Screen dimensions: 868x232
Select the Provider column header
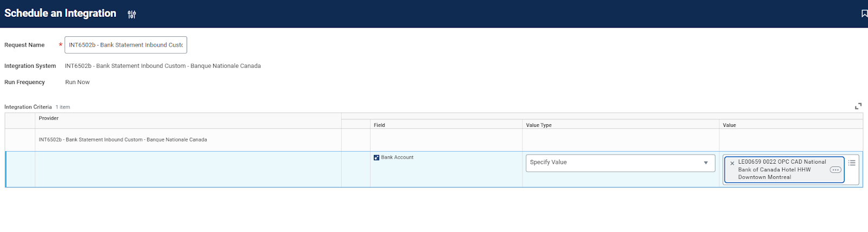coord(49,118)
